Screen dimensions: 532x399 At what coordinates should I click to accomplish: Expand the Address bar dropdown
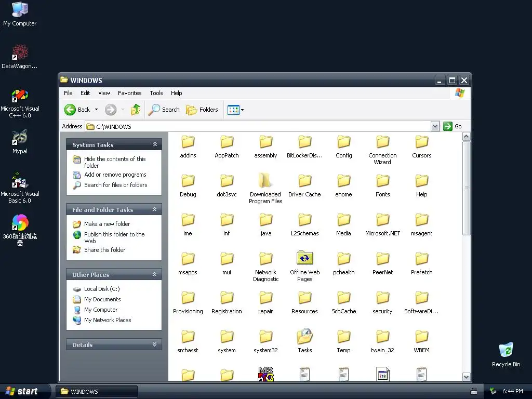point(435,127)
